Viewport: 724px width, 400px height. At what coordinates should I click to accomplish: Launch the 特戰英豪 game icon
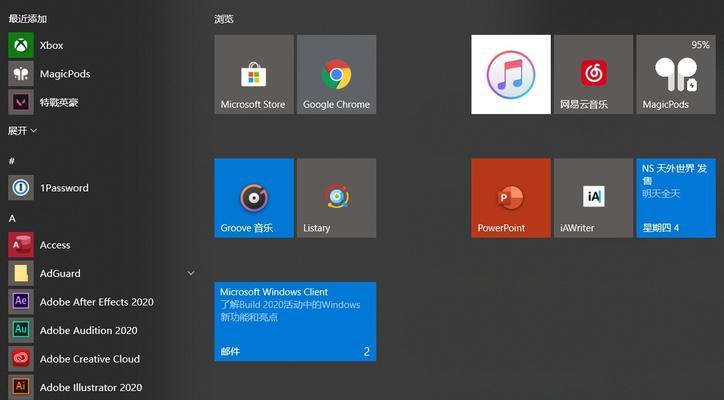coord(21,103)
